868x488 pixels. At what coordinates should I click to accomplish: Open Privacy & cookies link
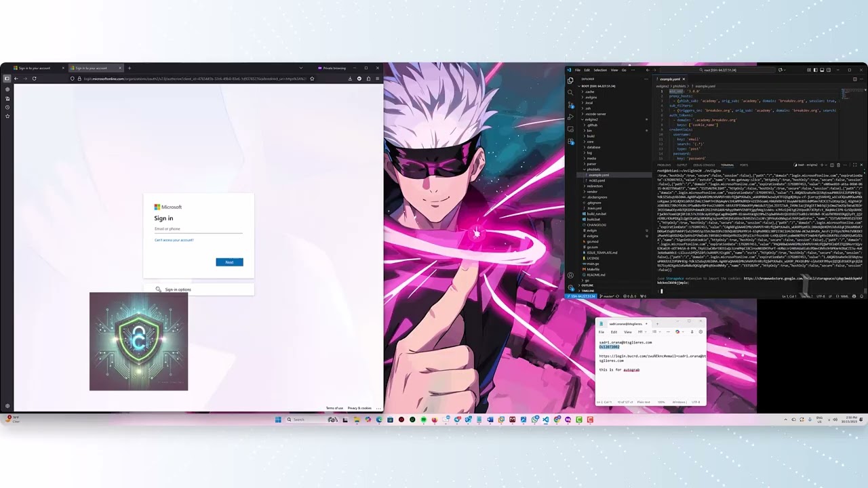[x=359, y=408]
